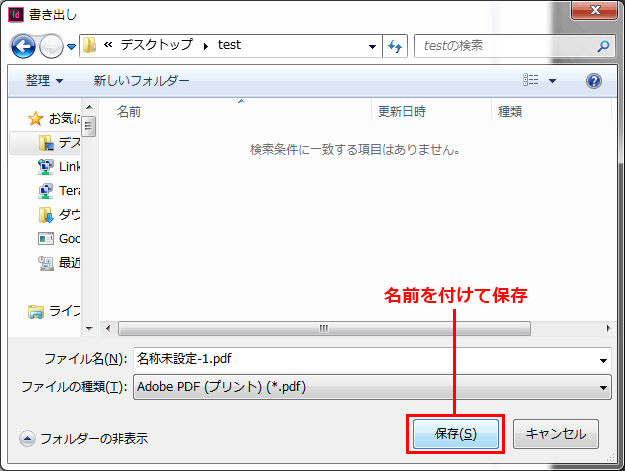The height and width of the screenshot is (471, 625).
Task: Click the change view icon
Action: (531, 81)
